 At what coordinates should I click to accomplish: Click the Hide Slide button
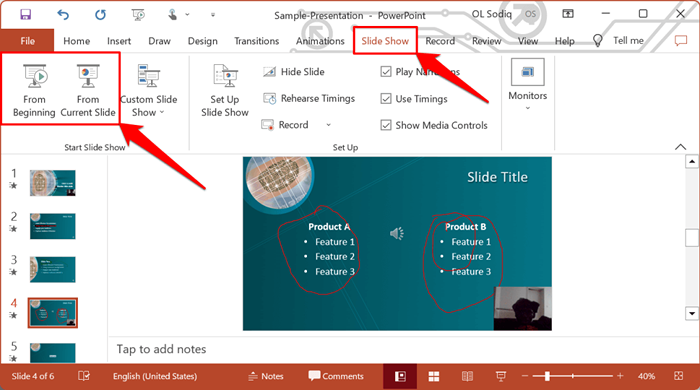click(293, 72)
